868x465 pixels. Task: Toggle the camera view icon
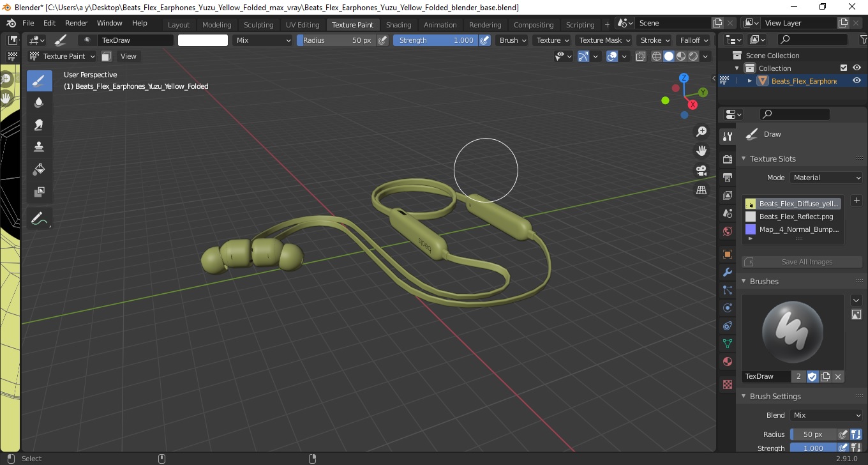click(701, 171)
